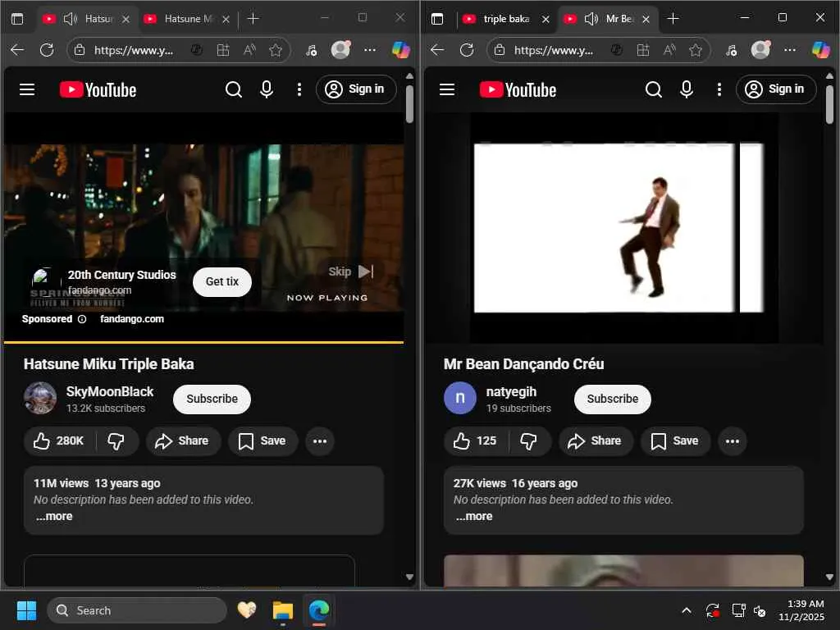Open tab actions menu in left browser
Viewport: 840px width, 630px height.
pos(17,19)
